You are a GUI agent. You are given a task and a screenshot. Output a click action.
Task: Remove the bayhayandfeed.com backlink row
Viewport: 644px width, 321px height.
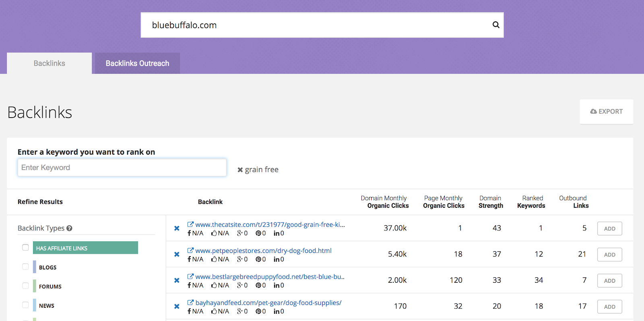point(177,307)
